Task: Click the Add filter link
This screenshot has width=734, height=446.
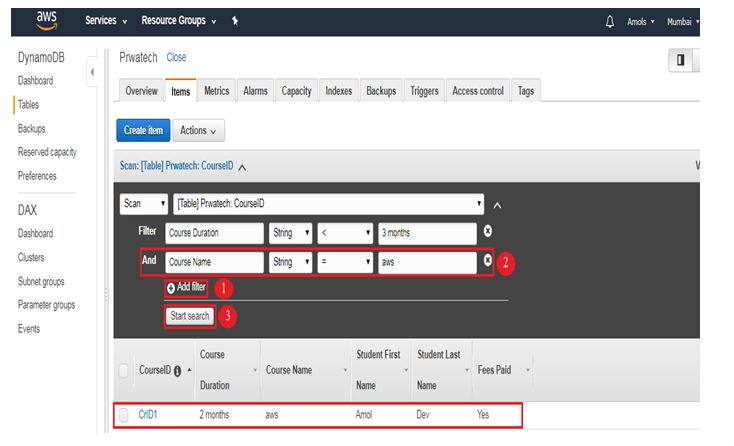Action: click(191, 287)
